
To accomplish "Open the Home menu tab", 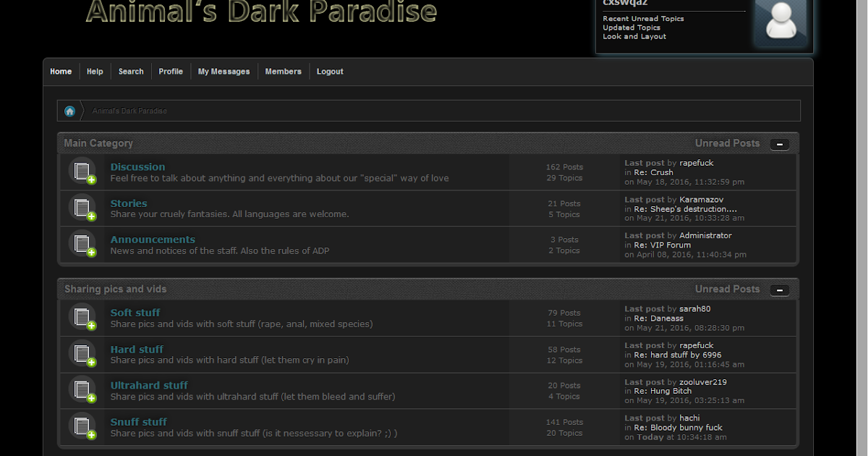I will click(x=61, y=71).
